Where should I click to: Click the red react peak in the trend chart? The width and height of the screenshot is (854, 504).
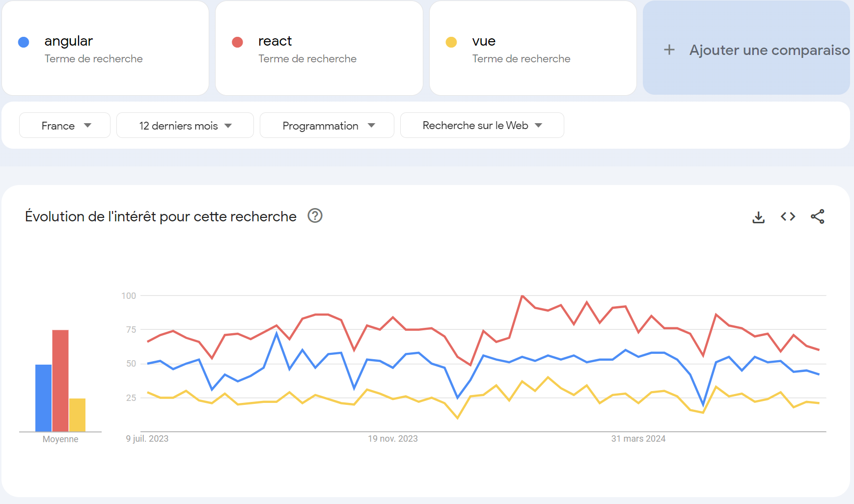point(522,296)
